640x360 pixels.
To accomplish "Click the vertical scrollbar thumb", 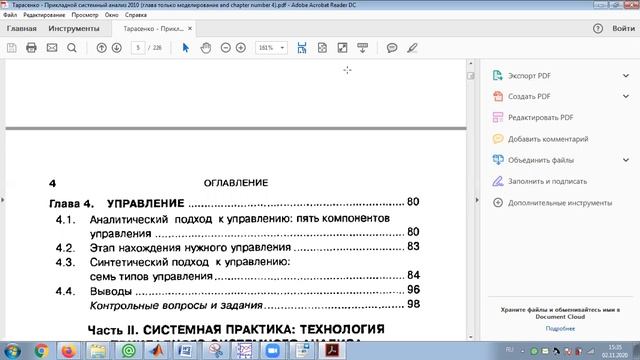I will pyautogui.click(x=471, y=76).
